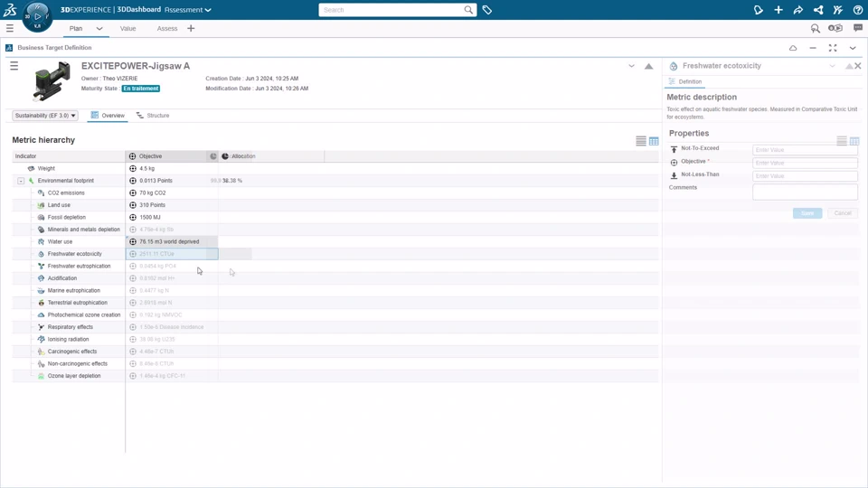Open the Plan tab dropdown chevron

(x=99, y=28)
